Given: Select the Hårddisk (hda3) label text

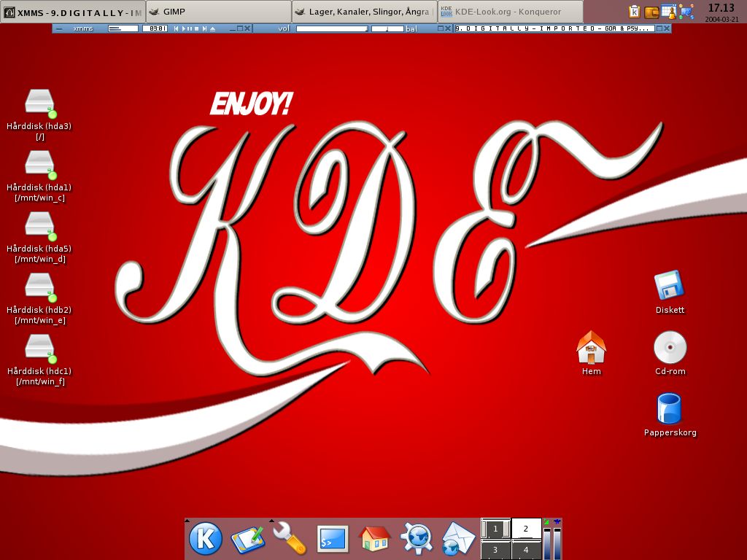Looking at the screenshot, I should [x=39, y=126].
